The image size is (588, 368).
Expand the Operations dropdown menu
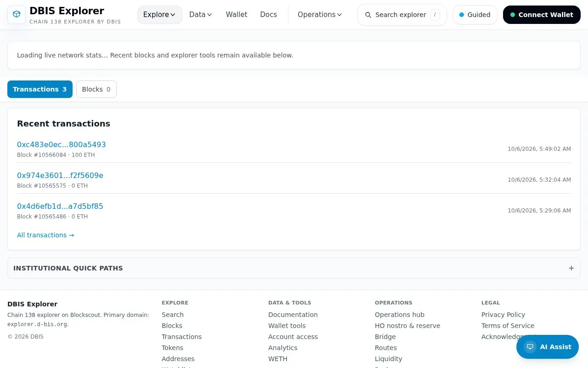(320, 15)
